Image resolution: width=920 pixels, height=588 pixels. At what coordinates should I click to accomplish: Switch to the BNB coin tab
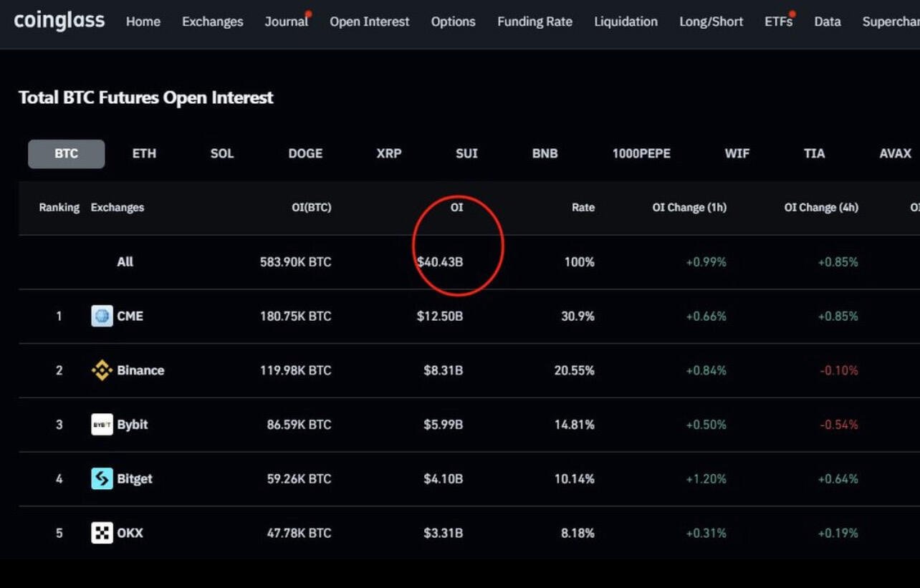pos(545,153)
